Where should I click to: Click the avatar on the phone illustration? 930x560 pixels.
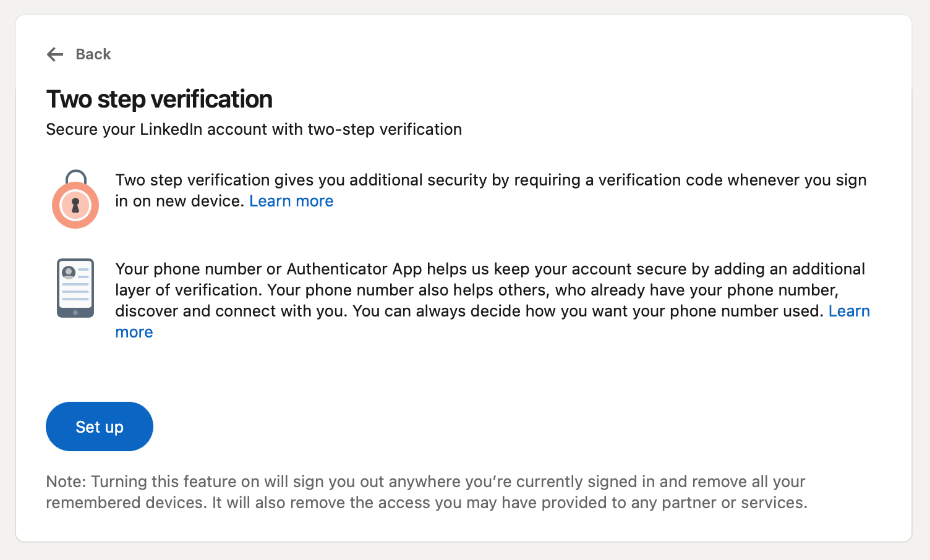point(69,272)
